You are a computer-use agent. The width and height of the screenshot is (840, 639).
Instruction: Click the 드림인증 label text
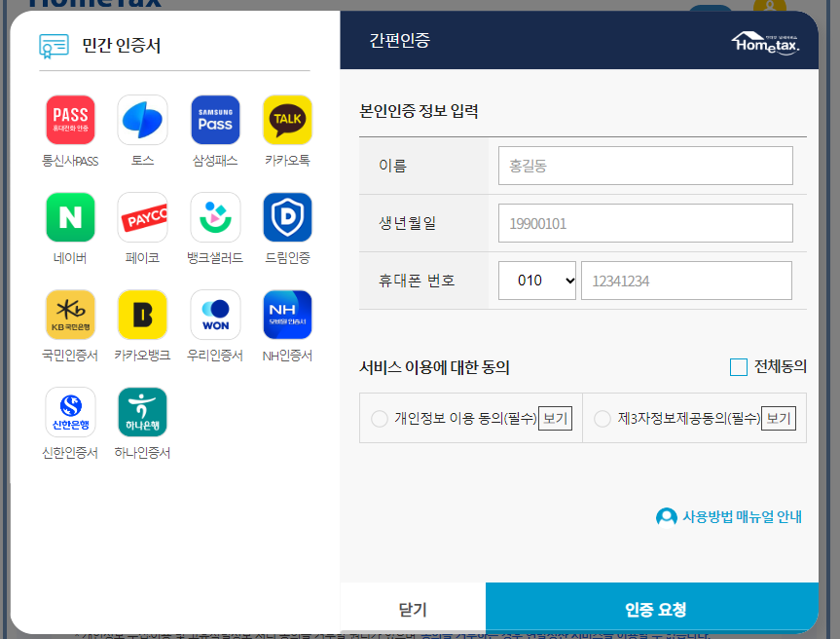pyautogui.click(x=288, y=258)
